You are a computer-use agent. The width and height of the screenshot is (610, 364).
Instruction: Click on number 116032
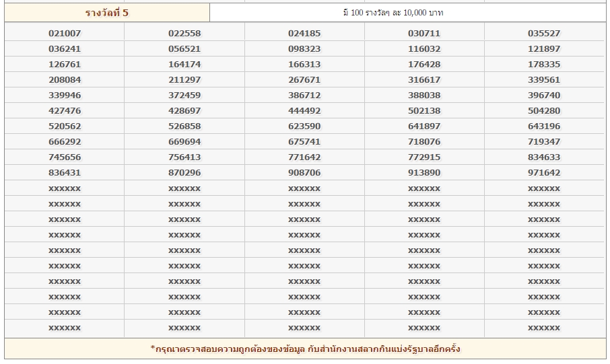tap(424, 49)
